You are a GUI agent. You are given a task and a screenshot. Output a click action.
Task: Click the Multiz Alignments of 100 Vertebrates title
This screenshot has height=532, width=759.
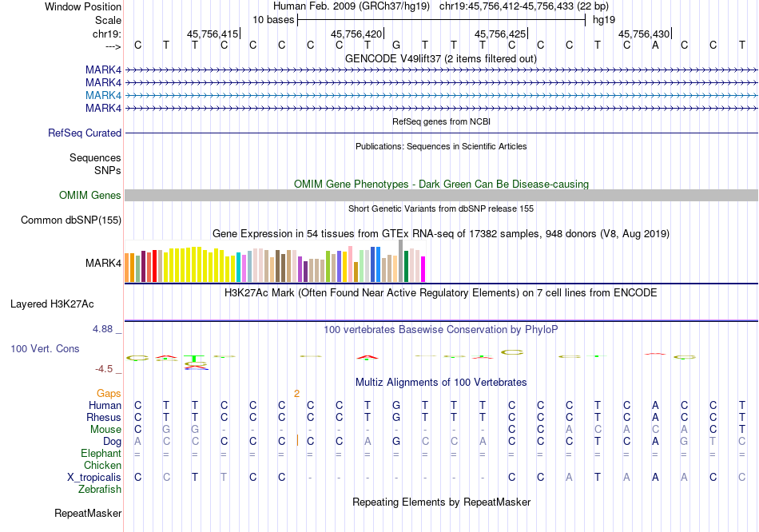point(441,383)
